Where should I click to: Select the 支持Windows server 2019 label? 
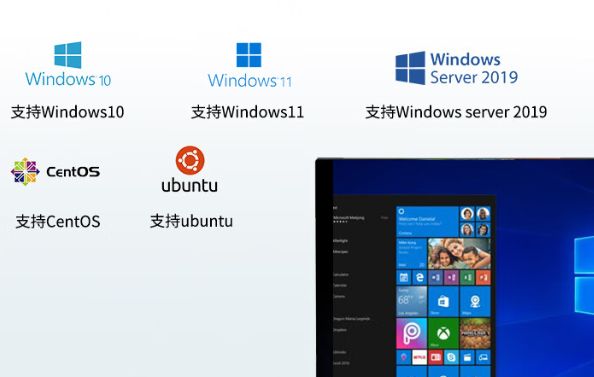click(456, 112)
